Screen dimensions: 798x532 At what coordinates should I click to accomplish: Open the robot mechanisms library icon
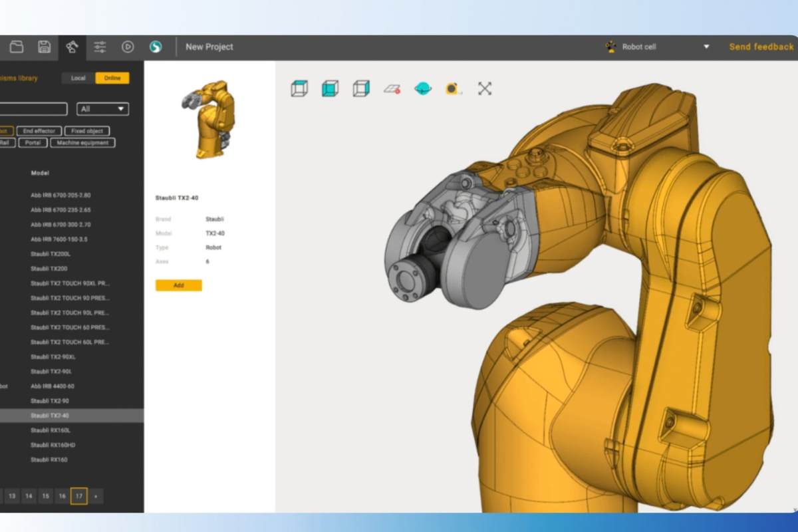pyautogui.click(x=72, y=47)
